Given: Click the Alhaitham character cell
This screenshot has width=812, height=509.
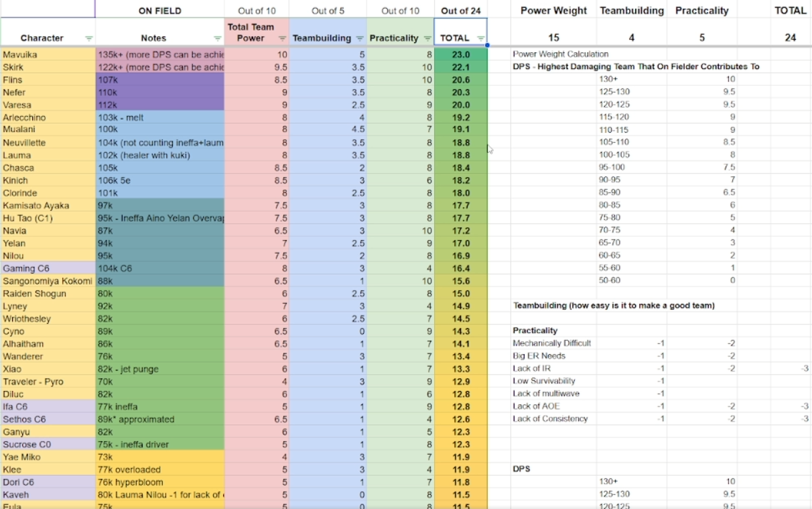Looking at the screenshot, I should tap(48, 344).
